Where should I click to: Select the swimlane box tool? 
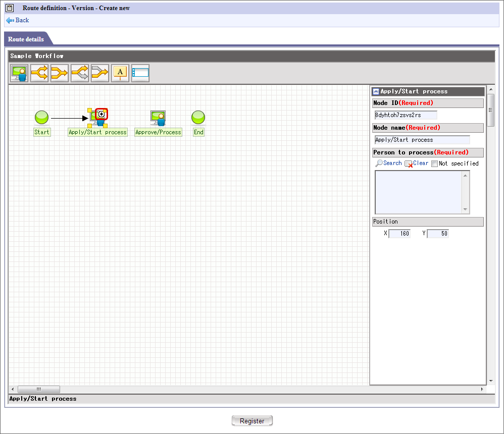tap(140, 73)
